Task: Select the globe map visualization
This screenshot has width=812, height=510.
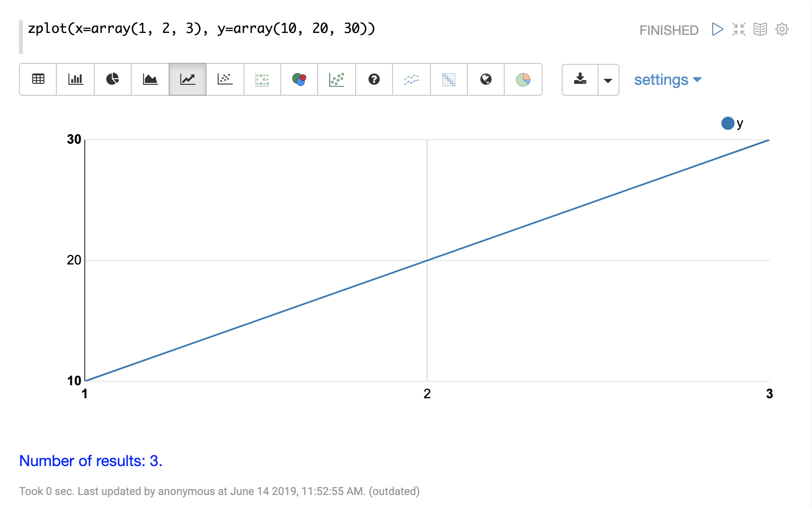Action: (x=486, y=79)
